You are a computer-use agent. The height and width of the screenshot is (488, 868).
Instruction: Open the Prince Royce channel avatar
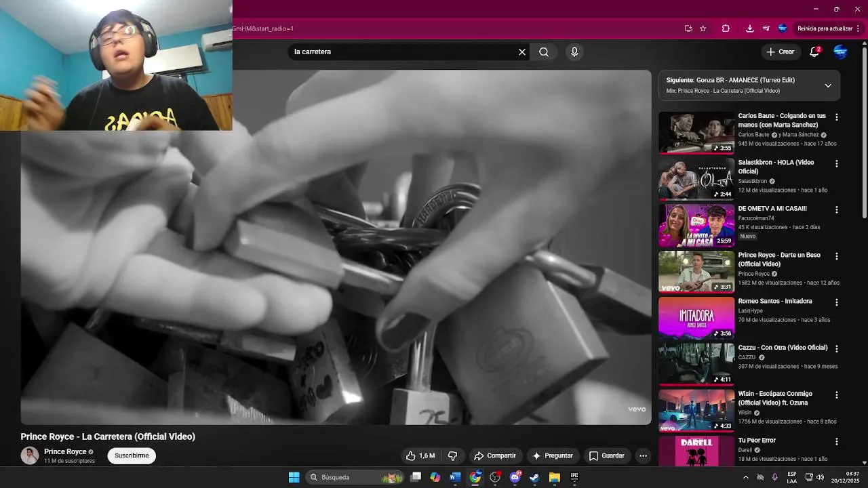tap(30, 455)
